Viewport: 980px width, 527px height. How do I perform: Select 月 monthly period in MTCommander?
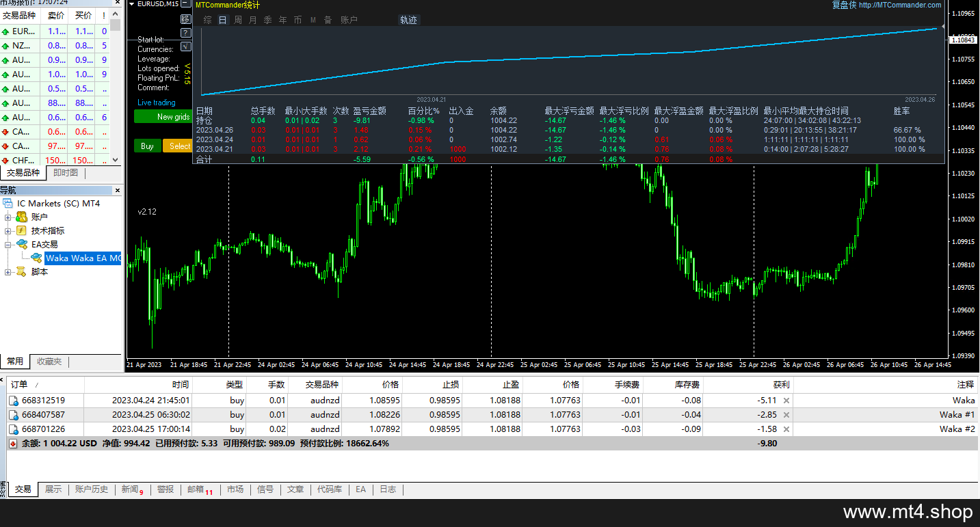252,20
